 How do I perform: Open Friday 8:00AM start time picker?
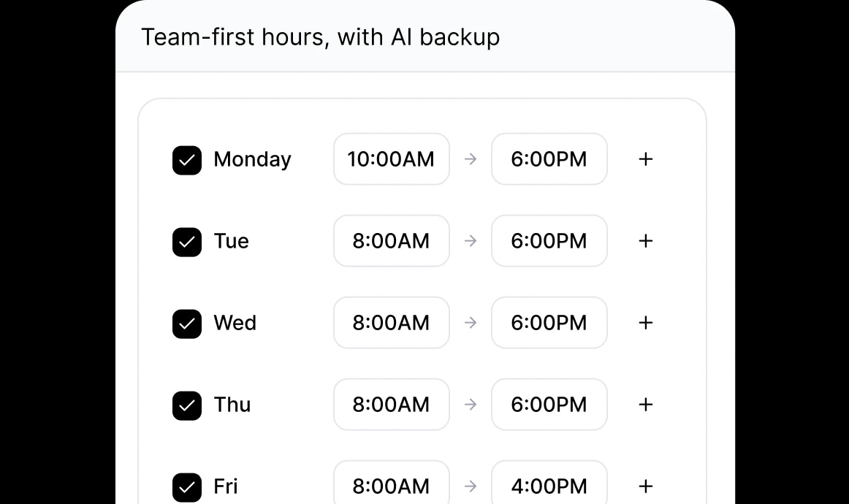click(x=391, y=485)
